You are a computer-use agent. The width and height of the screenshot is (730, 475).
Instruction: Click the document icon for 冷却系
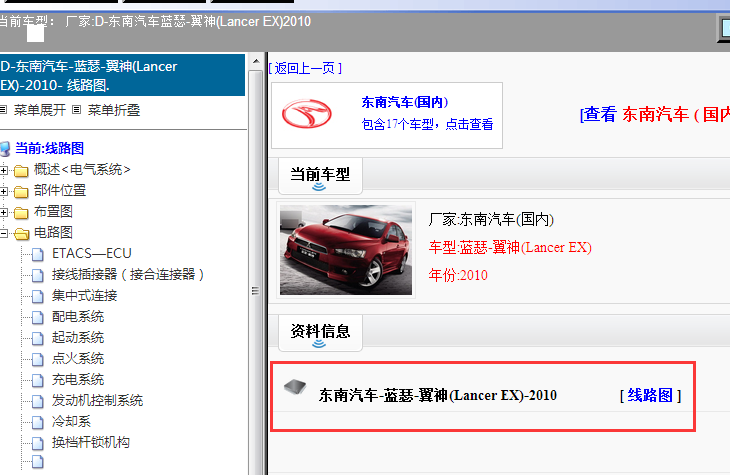click(x=38, y=422)
